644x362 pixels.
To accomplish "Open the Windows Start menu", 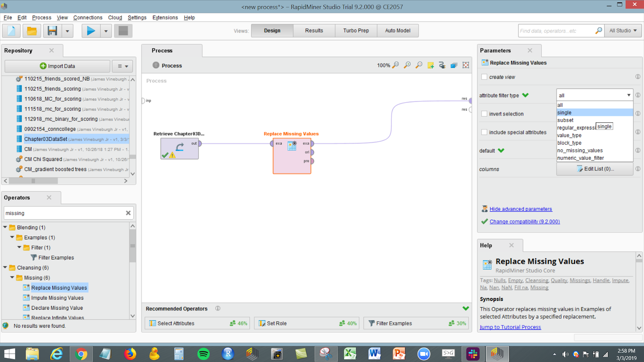I will click(x=9, y=354).
